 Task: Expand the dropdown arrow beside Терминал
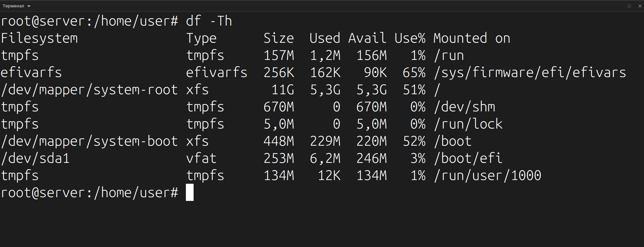coord(29,6)
